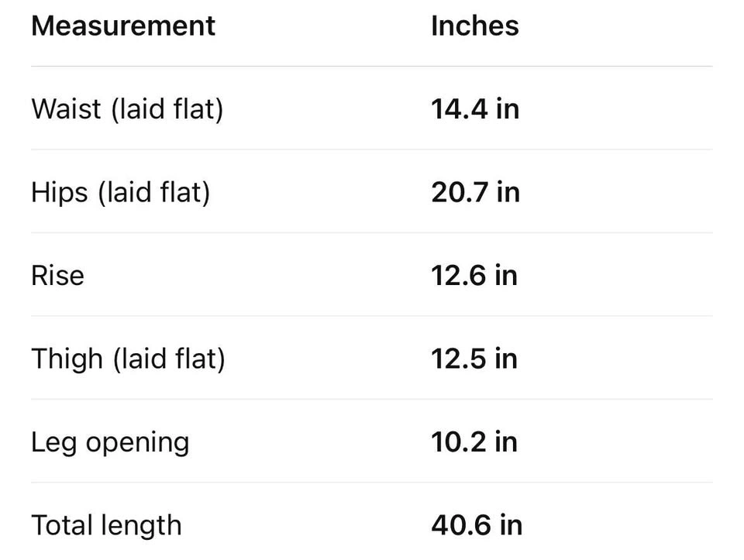Tap the Rise row label

click(57, 276)
